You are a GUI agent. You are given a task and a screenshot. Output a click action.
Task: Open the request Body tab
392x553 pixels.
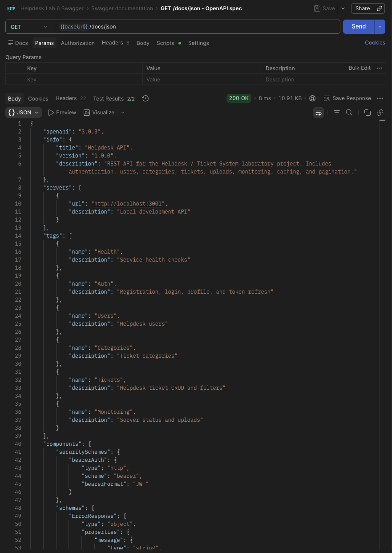(143, 43)
